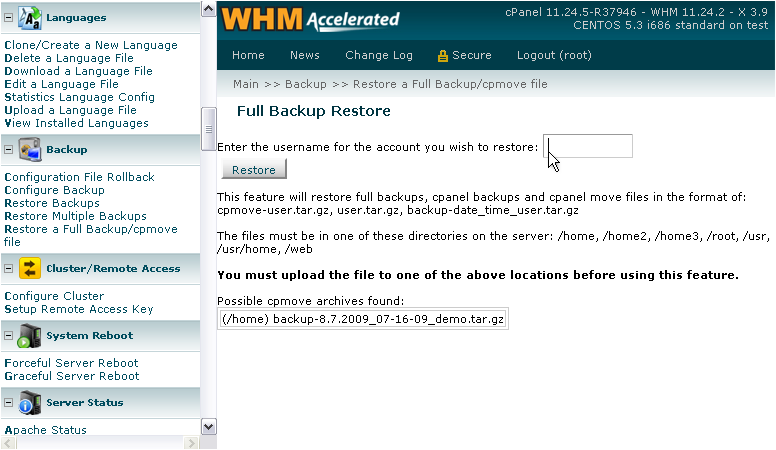Click the Cluster/Remote Access arrows icon

[x=29, y=268]
